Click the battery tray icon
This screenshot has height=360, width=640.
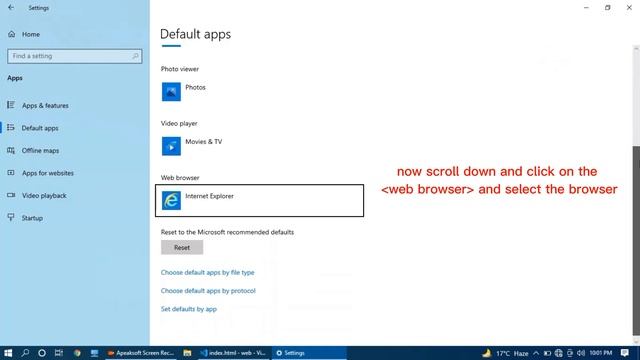[547, 353]
